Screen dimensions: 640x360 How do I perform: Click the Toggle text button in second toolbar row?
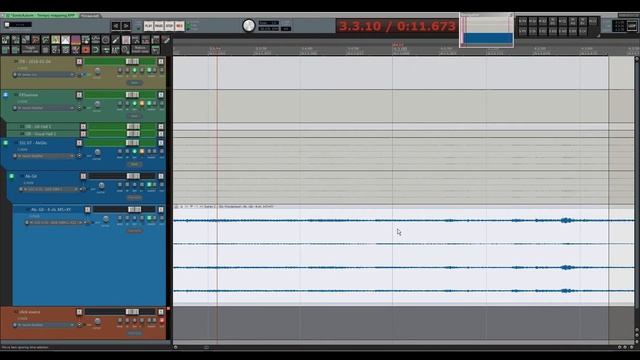31,50
